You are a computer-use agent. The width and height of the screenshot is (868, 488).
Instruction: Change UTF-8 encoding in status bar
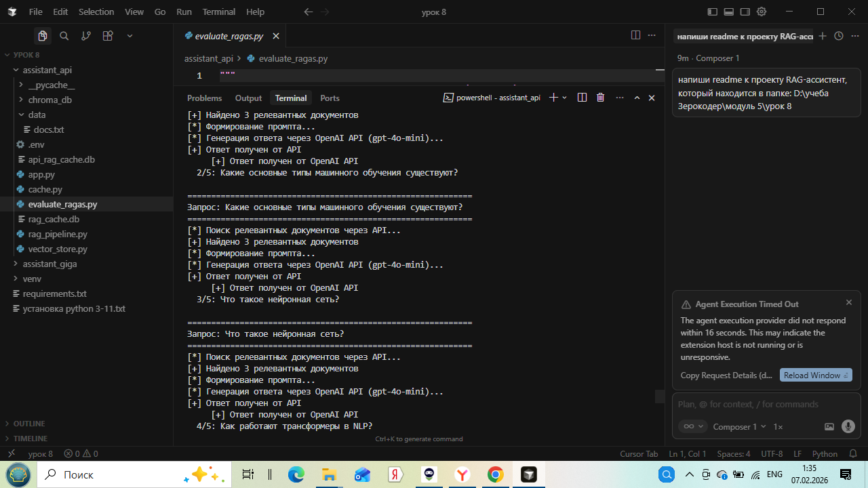click(772, 454)
